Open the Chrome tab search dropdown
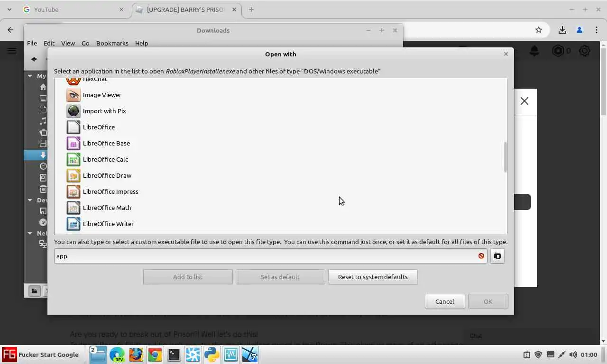Viewport: 607px width, 364px height. (9, 9)
